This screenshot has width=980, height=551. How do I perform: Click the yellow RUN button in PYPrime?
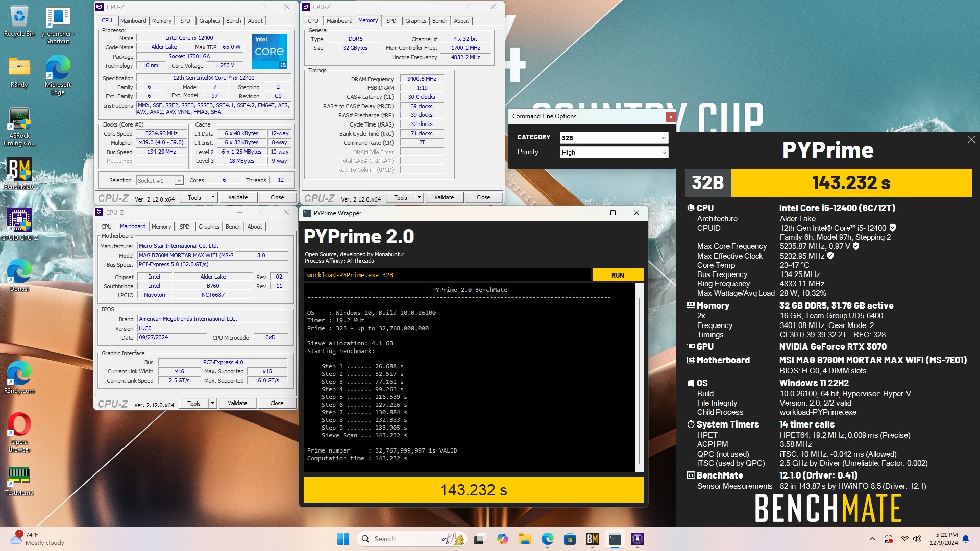[x=618, y=275]
